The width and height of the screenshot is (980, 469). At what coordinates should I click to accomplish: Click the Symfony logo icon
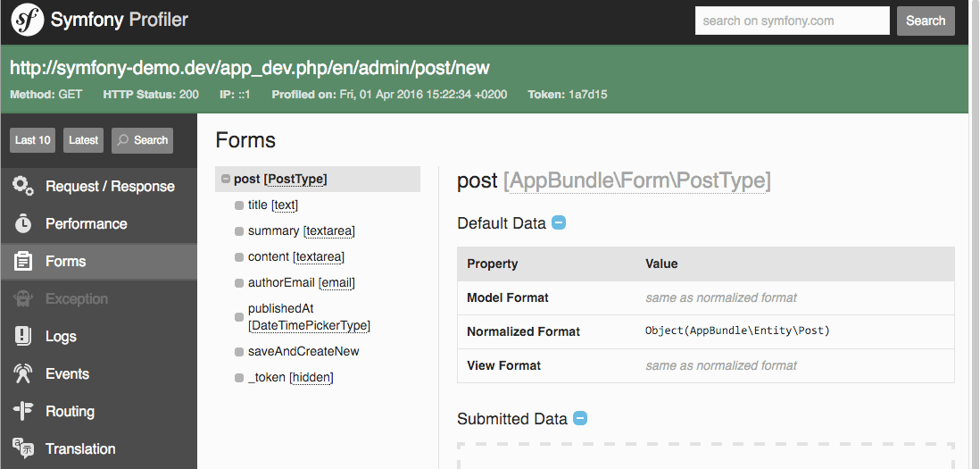28,20
